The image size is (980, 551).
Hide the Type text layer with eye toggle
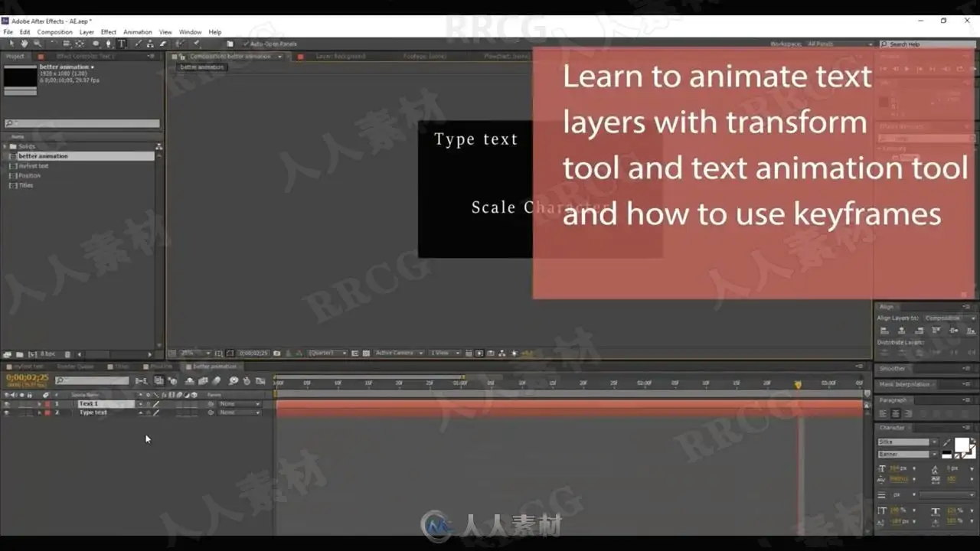7,412
